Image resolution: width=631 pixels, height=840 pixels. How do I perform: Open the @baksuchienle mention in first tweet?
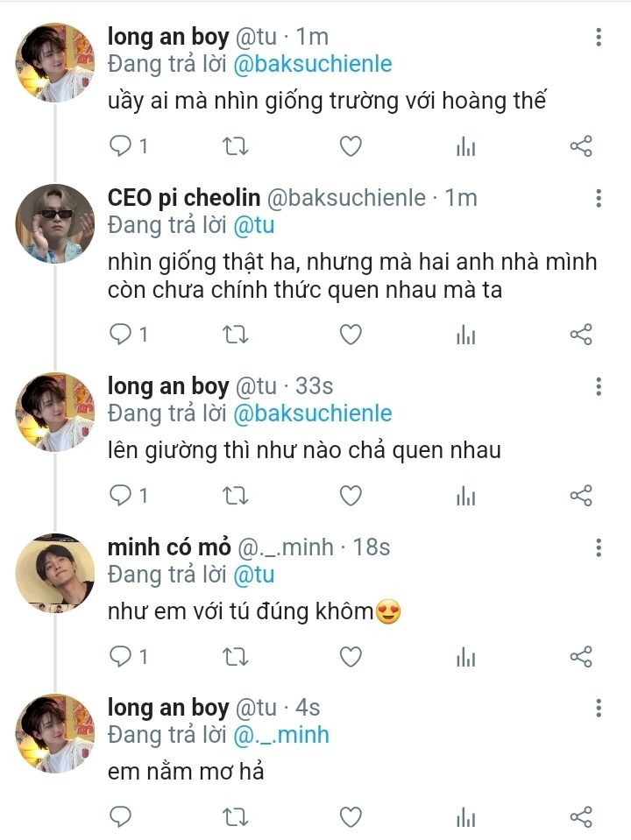[x=311, y=64]
